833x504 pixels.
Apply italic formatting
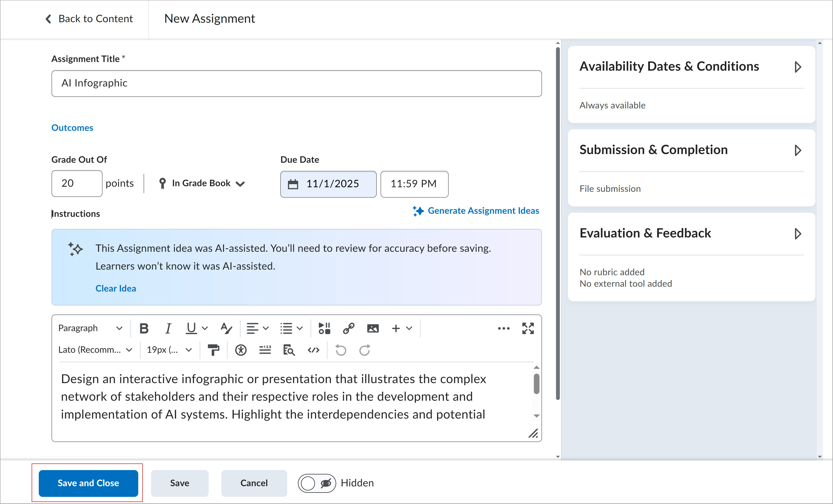[168, 328]
